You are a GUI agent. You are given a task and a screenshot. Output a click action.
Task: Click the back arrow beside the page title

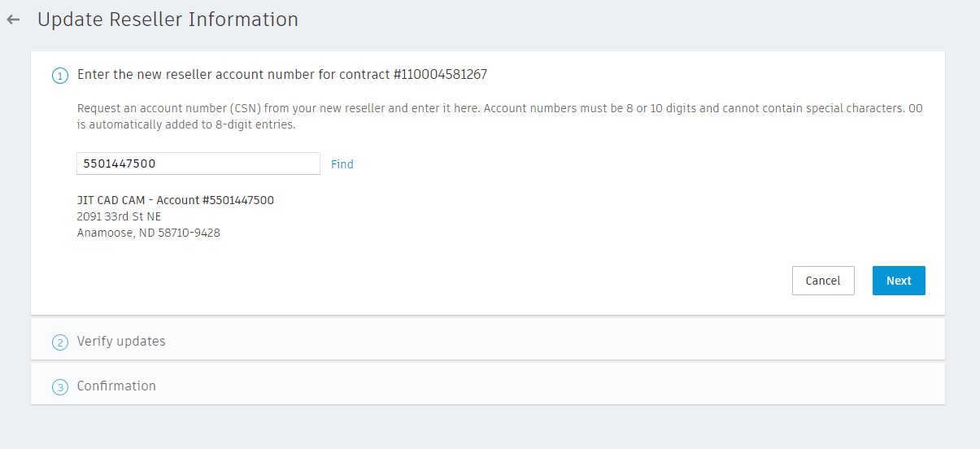point(13,20)
